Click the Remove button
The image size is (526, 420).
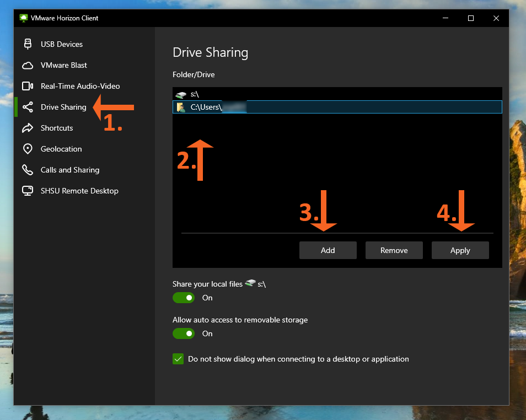tap(394, 250)
